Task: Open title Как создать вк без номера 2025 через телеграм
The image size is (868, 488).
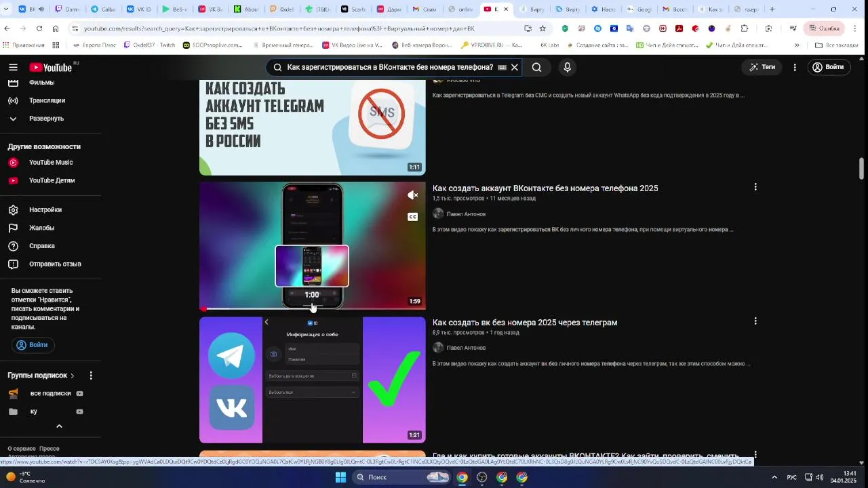Action: pos(525,323)
